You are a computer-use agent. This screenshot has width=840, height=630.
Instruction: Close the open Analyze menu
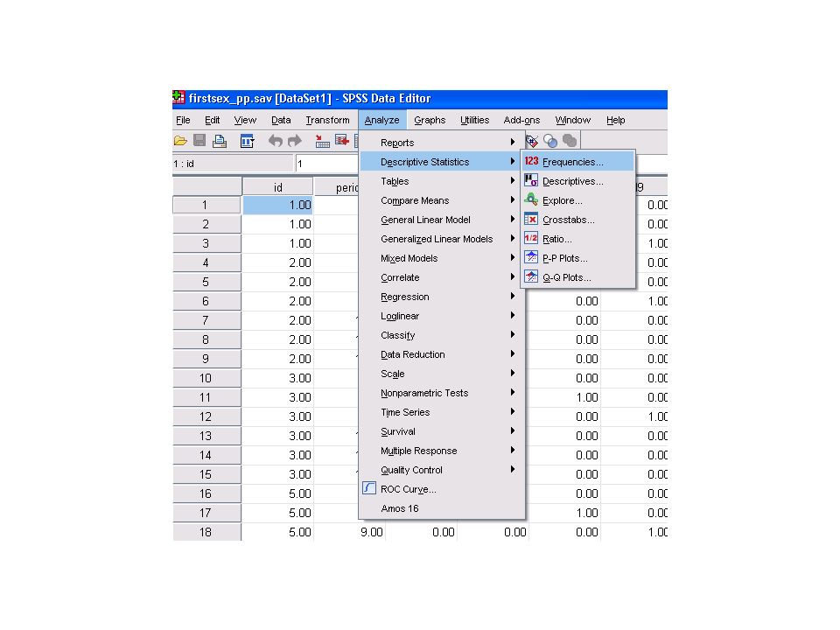tap(382, 120)
